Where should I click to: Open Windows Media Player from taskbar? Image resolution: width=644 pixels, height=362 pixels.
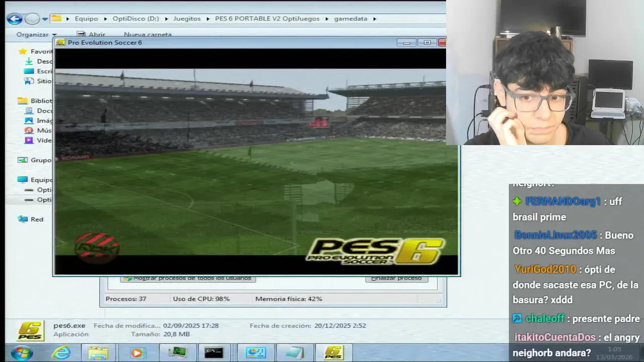pos(136,353)
